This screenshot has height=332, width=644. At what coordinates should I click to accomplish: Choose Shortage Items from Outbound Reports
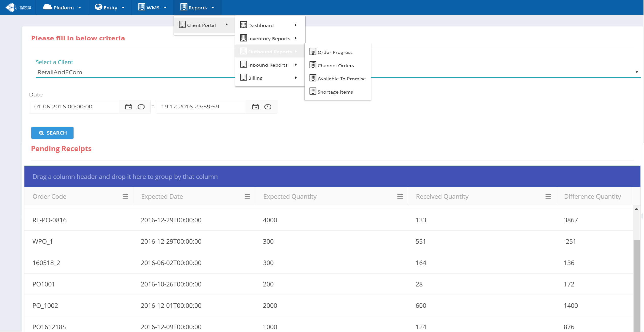coord(335,92)
